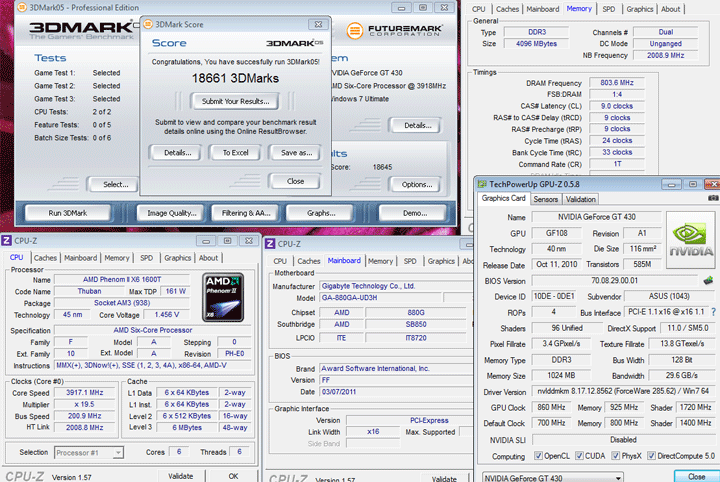Toggle the OpenCL checkbox
Image resolution: width=720 pixels, height=482 pixels.
point(538,456)
